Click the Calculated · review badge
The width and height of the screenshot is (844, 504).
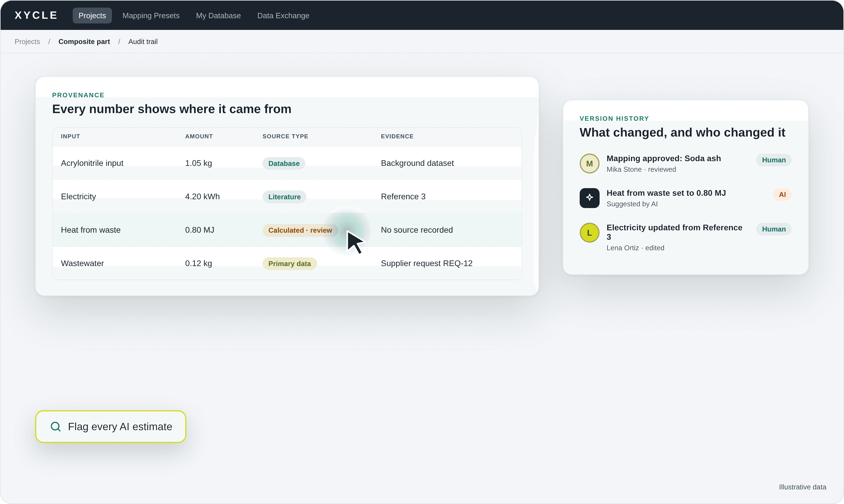(x=300, y=230)
